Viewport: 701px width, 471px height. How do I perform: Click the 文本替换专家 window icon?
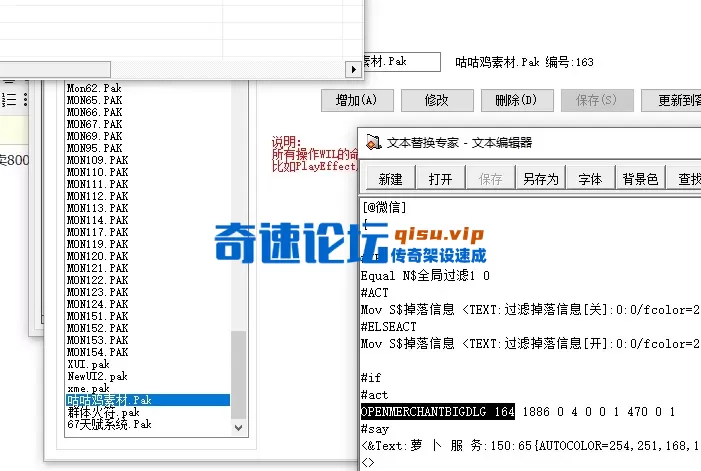373,143
